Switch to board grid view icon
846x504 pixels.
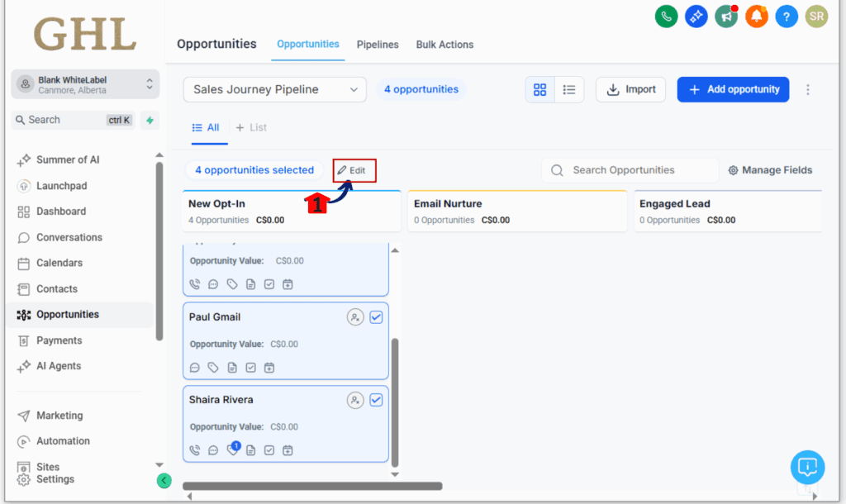coord(539,89)
